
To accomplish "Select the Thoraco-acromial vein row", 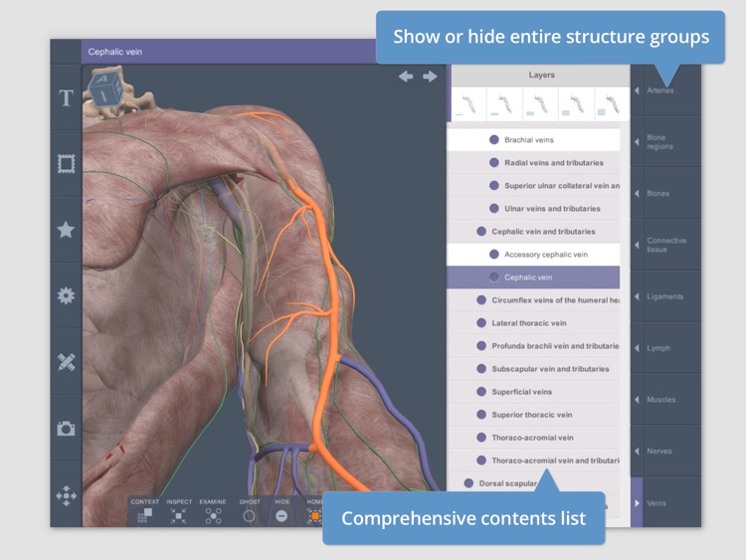I will (x=533, y=438).
